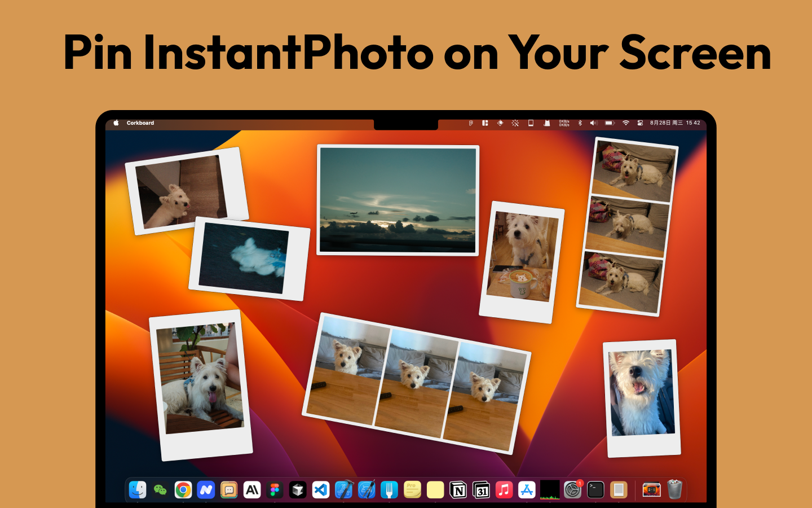The height and width of the screenshot is (508, 812).
Task: Launch Notion from the dock
Action: [x=458, y=489]
